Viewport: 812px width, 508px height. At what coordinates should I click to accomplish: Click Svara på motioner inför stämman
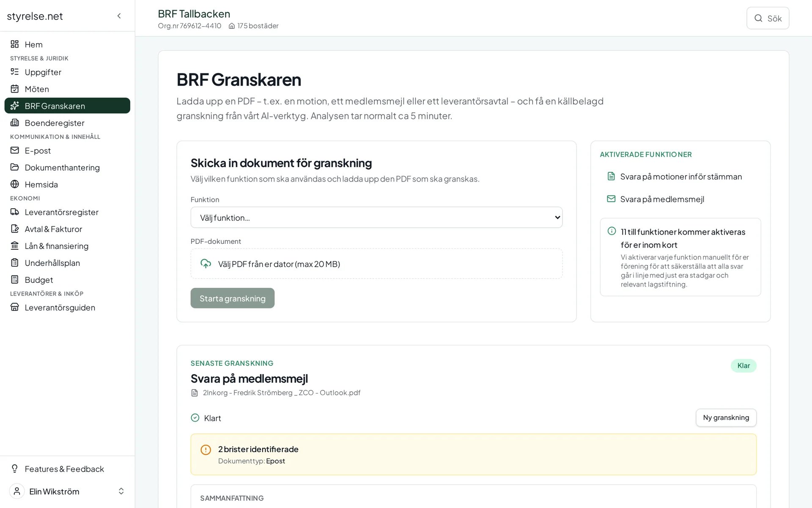pyautogui.click(x=681, y=177)
